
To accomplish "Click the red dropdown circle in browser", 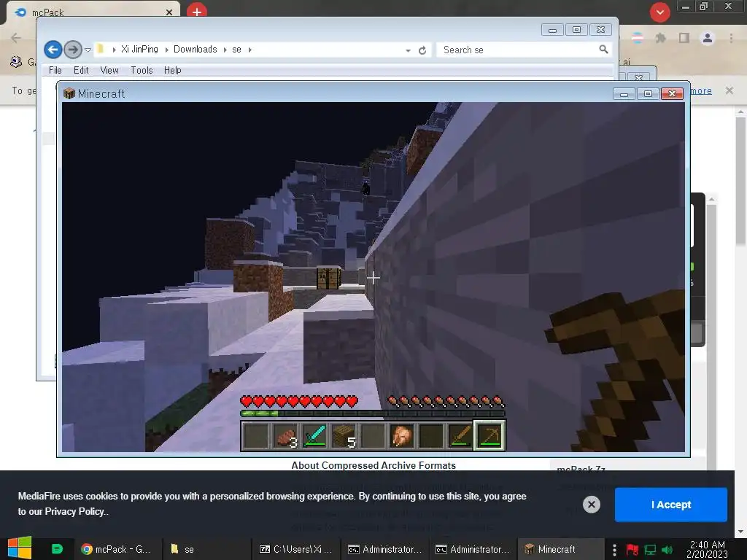I will coord(659,12).
